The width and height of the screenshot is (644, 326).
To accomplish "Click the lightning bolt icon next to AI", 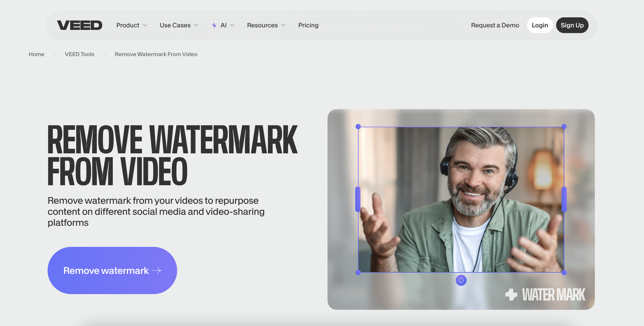I will point(214,25).
